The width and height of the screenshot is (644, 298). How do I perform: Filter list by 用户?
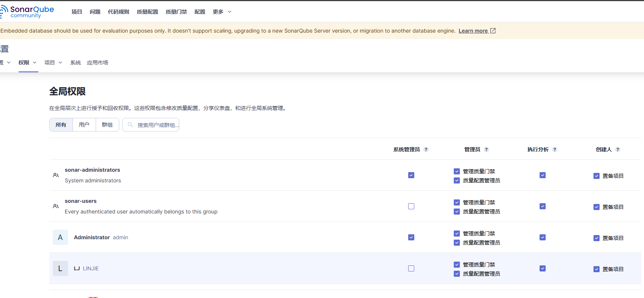pos(84,125)
